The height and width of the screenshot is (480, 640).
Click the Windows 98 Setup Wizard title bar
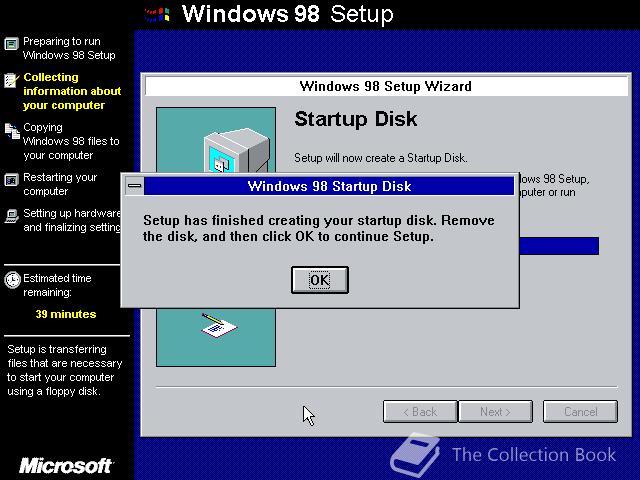[x=386, y=86]
